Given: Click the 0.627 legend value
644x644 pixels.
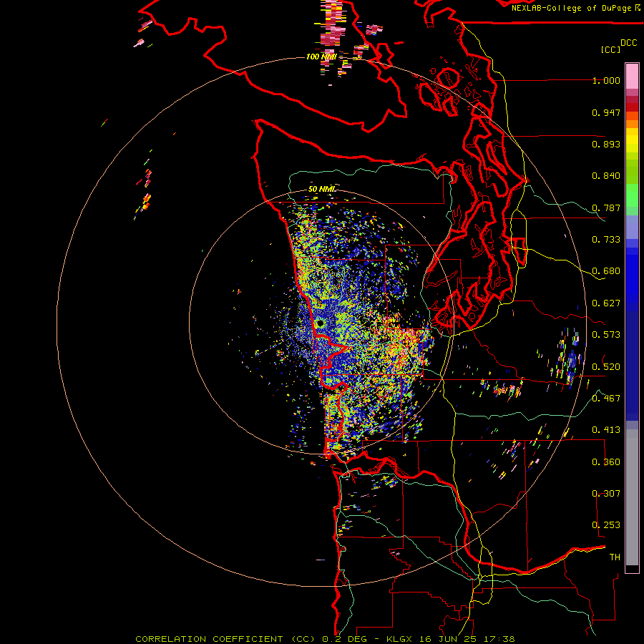Looking at the screenshot, I should (606, 303).
